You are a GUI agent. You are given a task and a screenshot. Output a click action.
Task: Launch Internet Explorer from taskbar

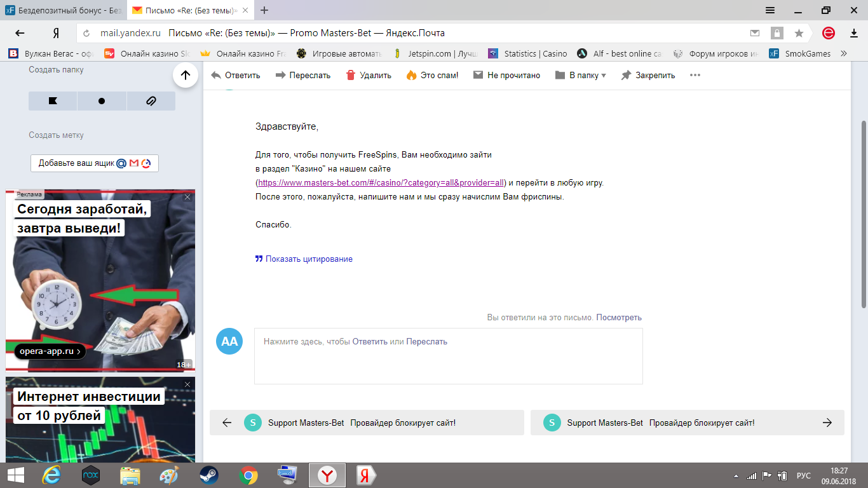51,475
